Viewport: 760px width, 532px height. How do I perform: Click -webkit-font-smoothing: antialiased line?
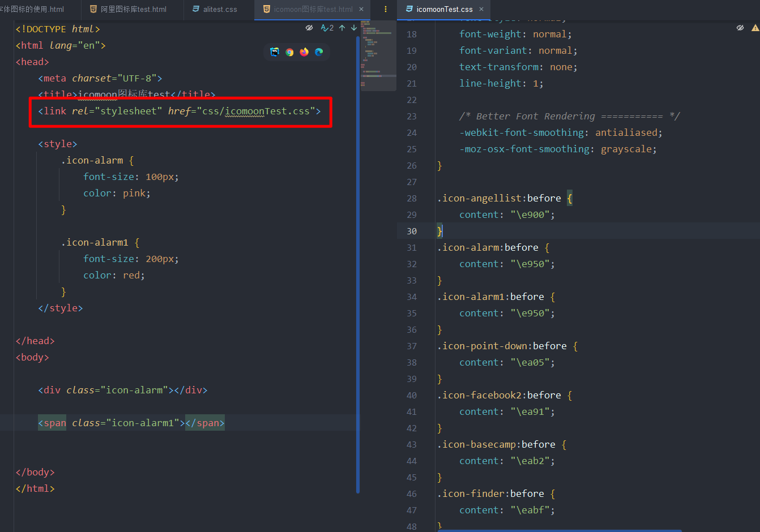click(x=561, y=132)
